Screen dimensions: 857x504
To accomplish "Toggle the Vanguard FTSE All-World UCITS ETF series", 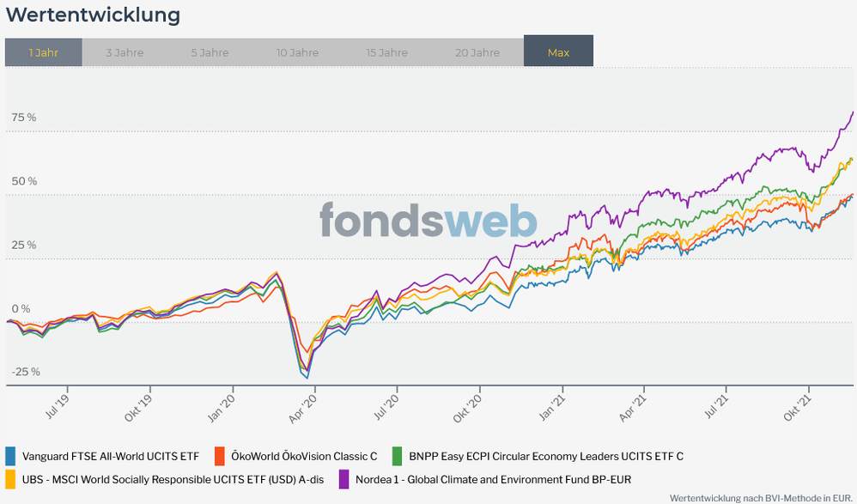I will (x=110, y=456).
